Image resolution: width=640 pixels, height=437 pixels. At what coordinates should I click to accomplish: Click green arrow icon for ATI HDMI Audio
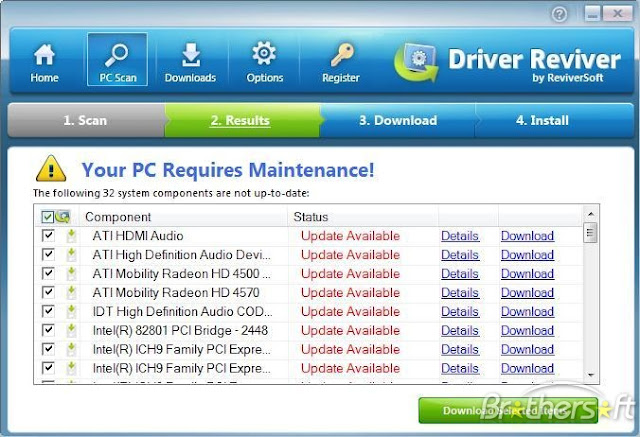point(71,236)
